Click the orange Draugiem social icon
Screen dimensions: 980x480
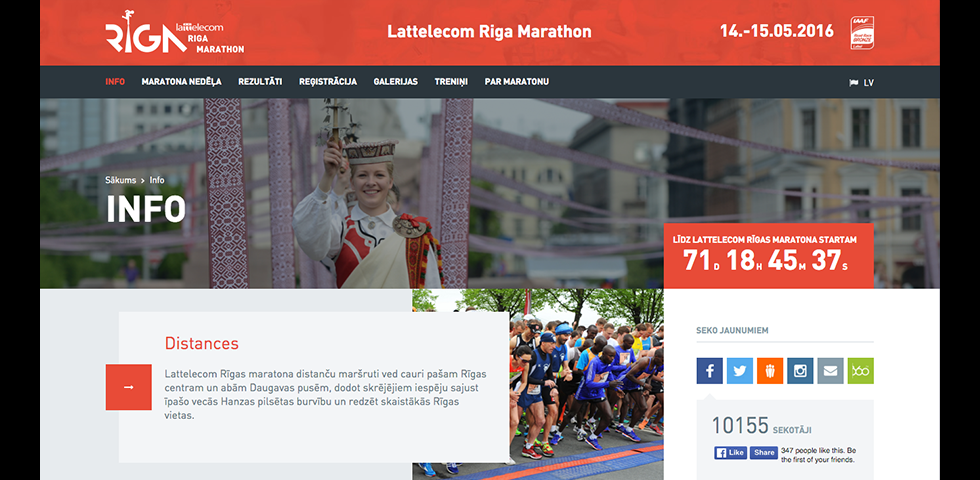tap(770, 371)
